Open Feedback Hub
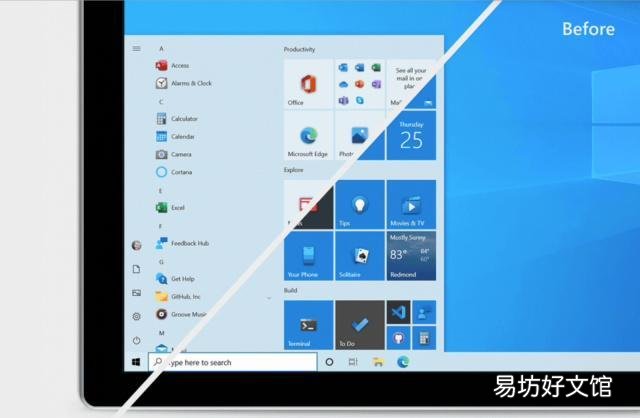Viewport: 640px width, 418px height. pyautogui.click(x=182, y=243)
